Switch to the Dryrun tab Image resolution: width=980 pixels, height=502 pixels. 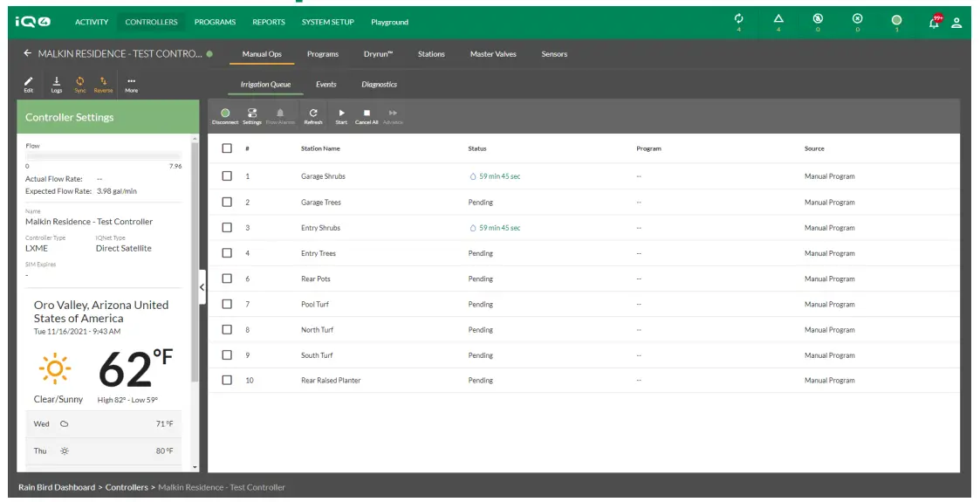pyautogui.click(x=378, y=54)
